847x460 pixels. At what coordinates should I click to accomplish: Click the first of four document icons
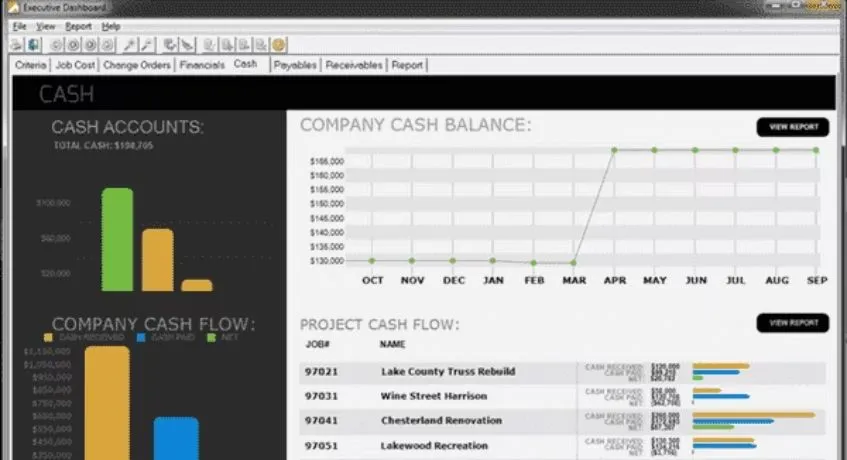[210, 45]
